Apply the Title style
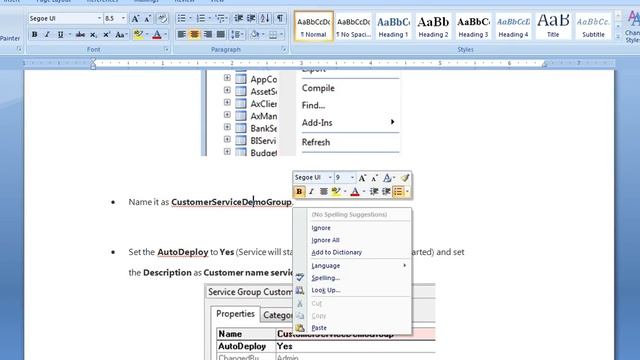The width and height of the screenshot is (640, 360). pyautogui.click(x=553, y=26)
